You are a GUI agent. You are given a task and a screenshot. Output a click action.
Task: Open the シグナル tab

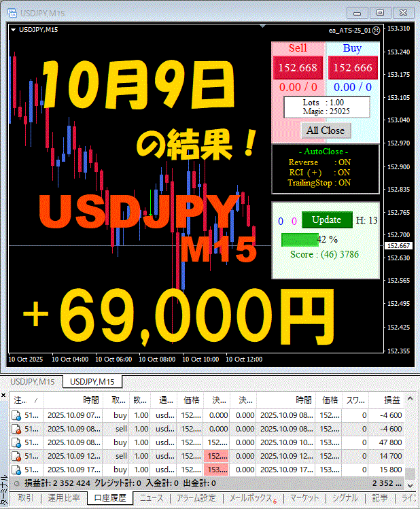coord(345,498)
